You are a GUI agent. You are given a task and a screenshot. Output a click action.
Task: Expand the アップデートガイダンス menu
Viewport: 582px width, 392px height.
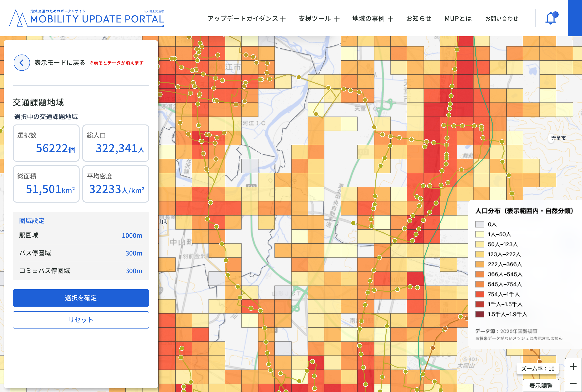(246, 19)
